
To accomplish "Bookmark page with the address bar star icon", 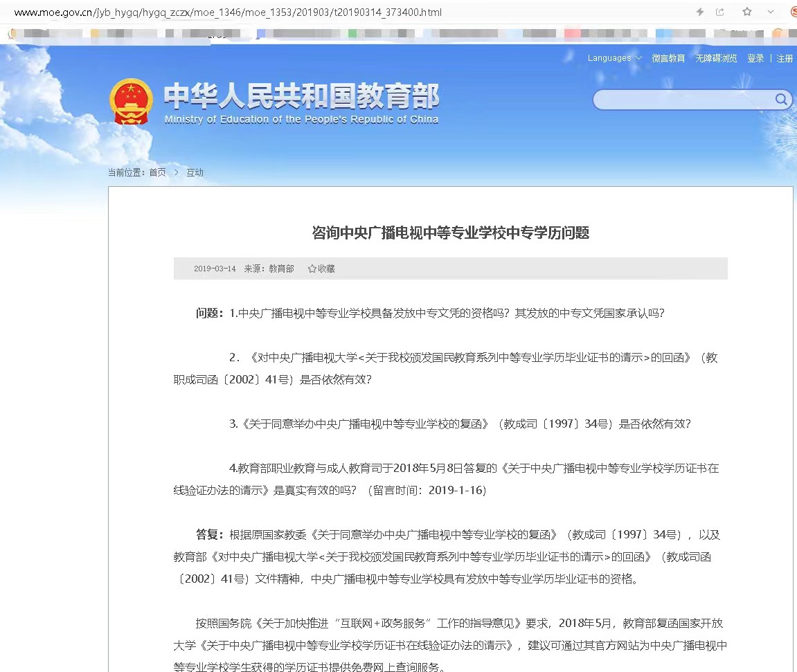I will [746, 12].
